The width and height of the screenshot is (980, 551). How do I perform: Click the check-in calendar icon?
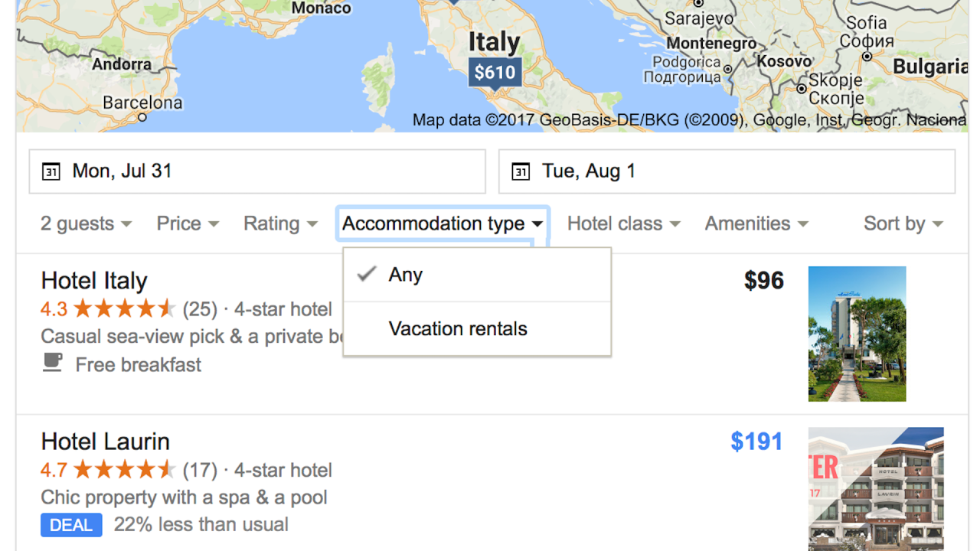pyautogui.click(x=51, y=171)
